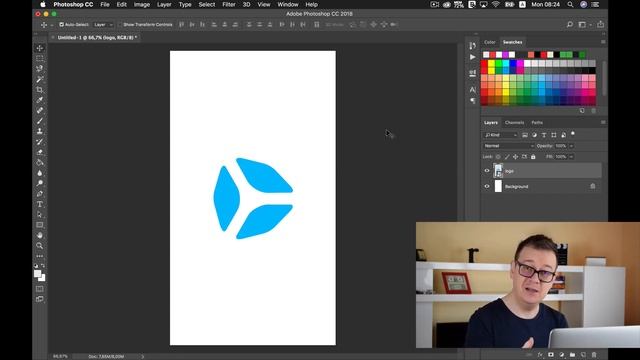
Task: Toggle pixel layer filter
Action: coord(524,135)
